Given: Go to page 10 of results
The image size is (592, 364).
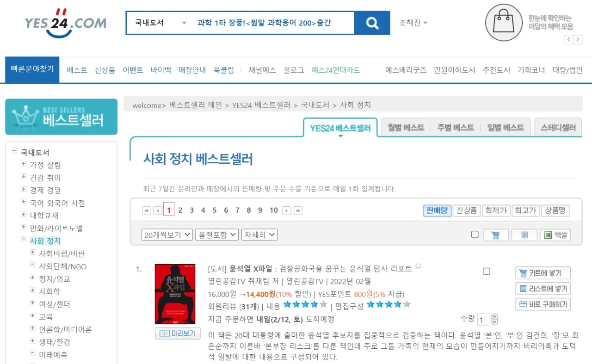Looking at the screenshot, I should pos(274,210).
